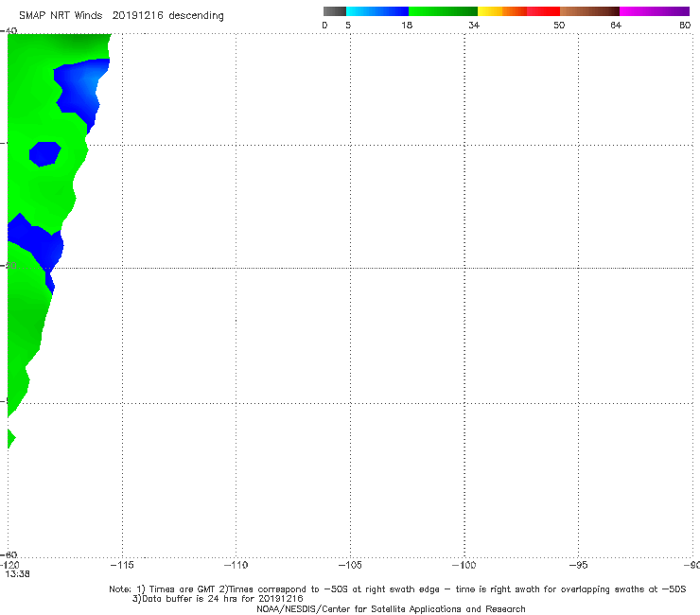Click the latitude label -60
The height and width of the screenshot is (615, 700).
pyautogui.click(x=9, y=554)
